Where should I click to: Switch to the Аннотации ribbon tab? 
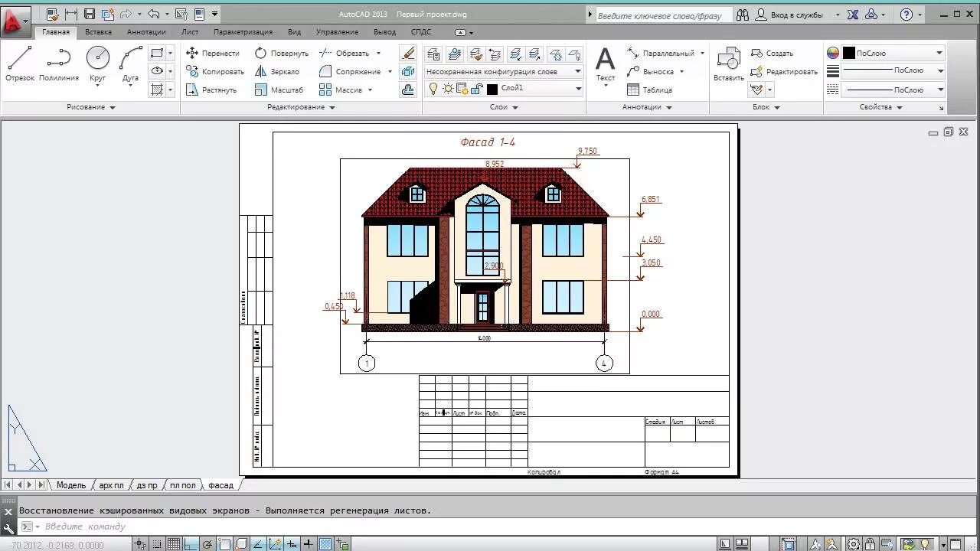click(146, 32)
